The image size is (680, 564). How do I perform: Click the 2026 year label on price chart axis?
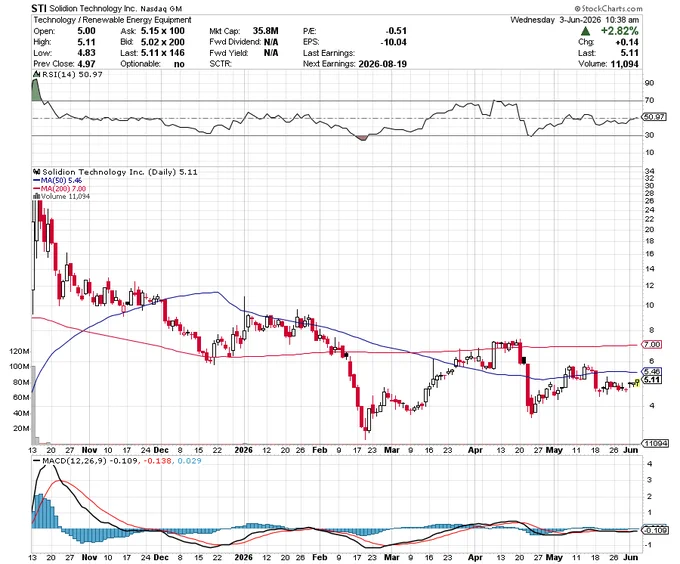243,450
